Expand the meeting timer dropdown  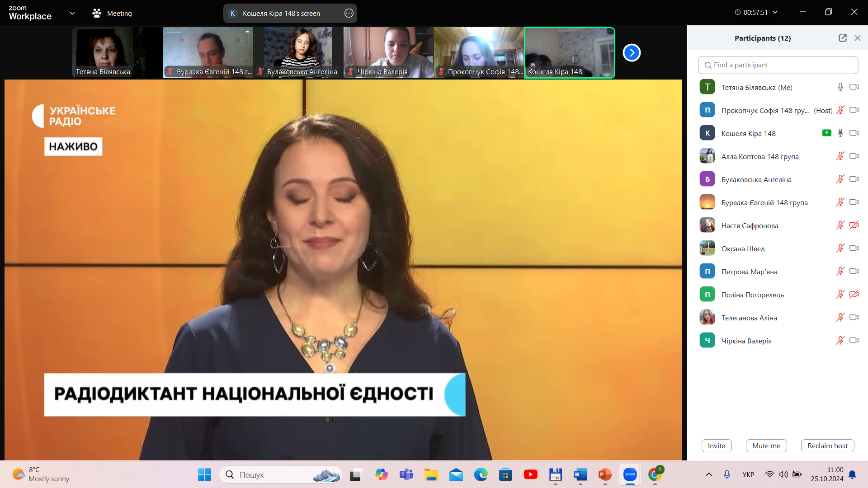coord(775,13)
